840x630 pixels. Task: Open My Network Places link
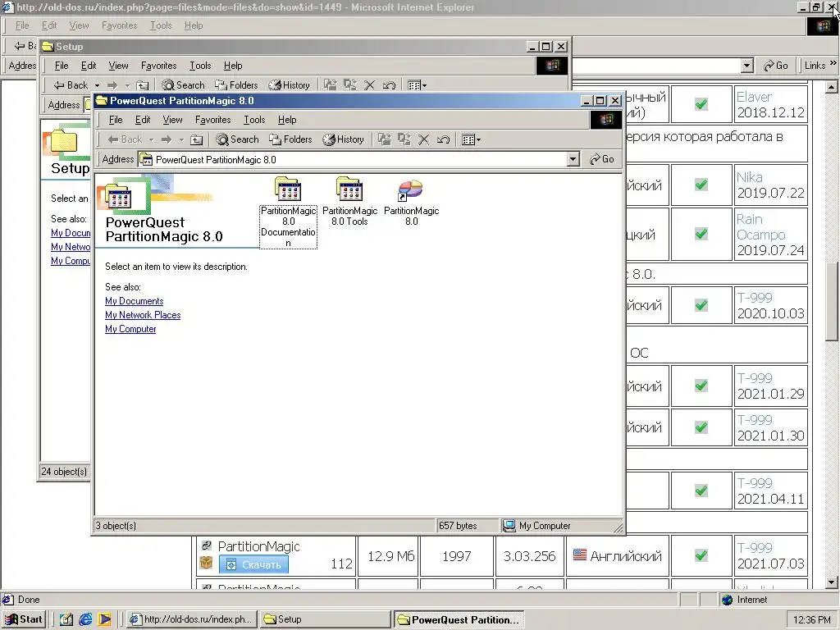[143, 315]
